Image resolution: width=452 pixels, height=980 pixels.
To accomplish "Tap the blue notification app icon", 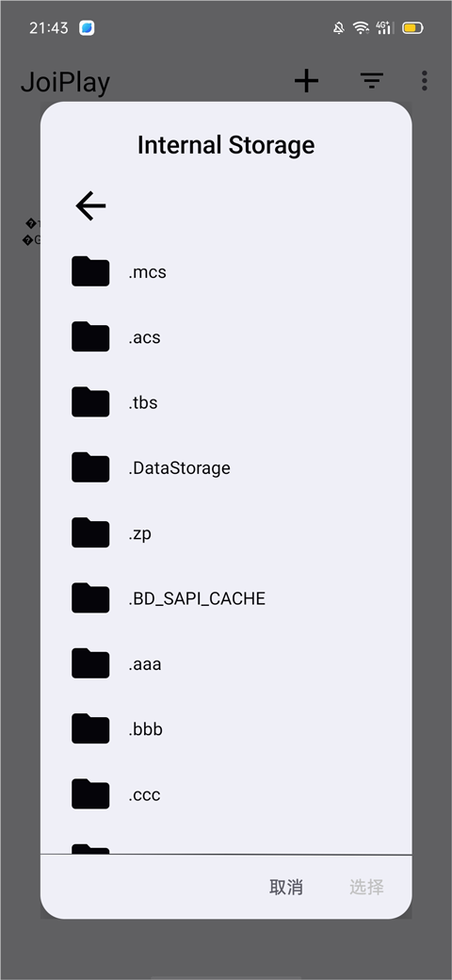I will (87, 28).
